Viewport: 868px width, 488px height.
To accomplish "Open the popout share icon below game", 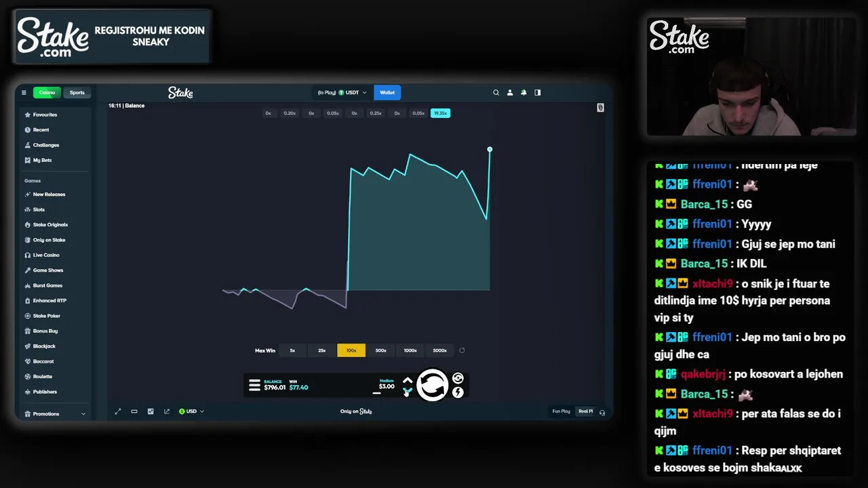I will click(x=167, y=411).
